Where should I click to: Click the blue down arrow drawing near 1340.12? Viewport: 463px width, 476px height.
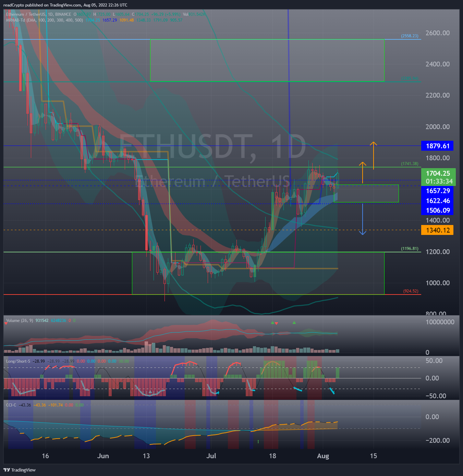point(363,219)
